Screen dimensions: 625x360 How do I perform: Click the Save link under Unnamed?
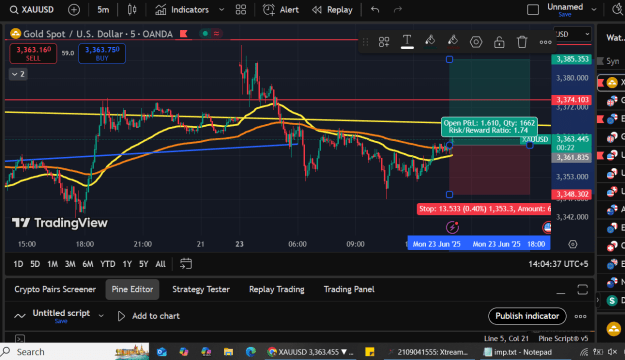click(565, 15)
